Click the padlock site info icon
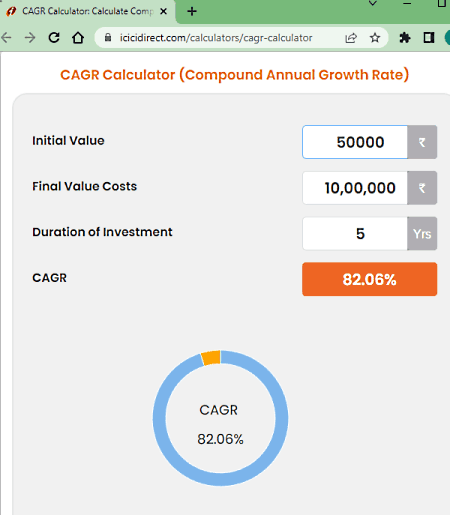This screenshot has height=515, width=450. point(108,38)
